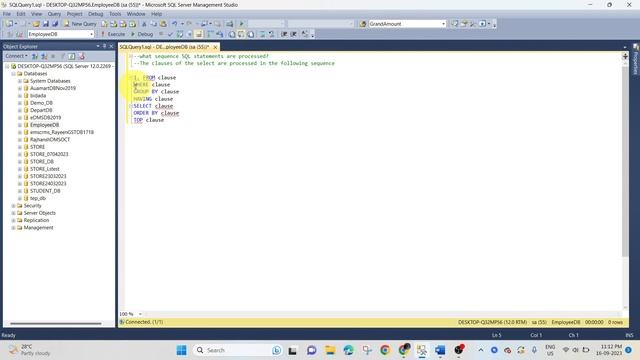Viewport: 640px width, 360px height.
Task: Click the taskbar Search box
Action: 238,350
